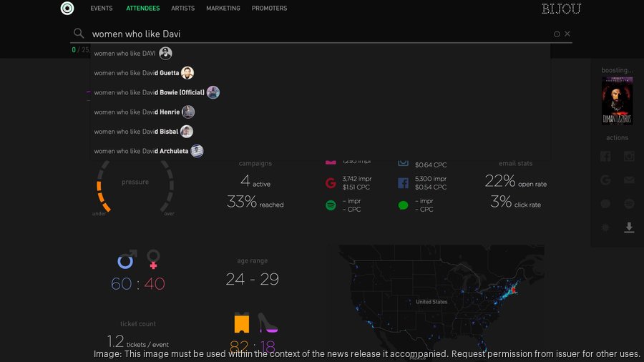Image resolution: width=644 pixels, height=362 pixels.
Task: Click the Damian Lazarus boosting poster thumbnail
Action: pos(617,101)
